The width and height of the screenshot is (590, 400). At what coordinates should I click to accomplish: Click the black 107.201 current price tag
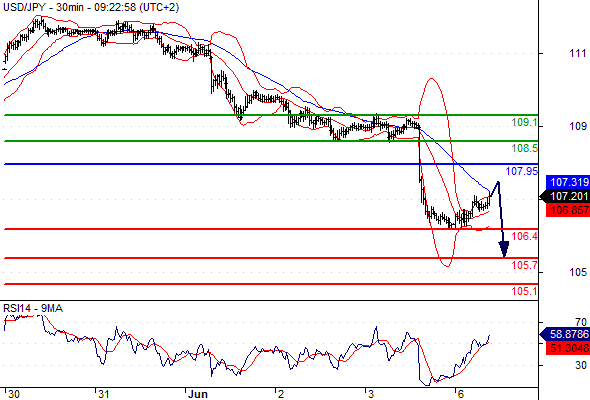point(564,196)
